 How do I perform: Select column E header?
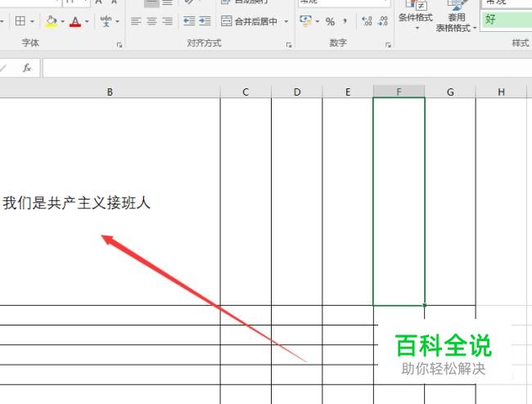tap(348, 92)
